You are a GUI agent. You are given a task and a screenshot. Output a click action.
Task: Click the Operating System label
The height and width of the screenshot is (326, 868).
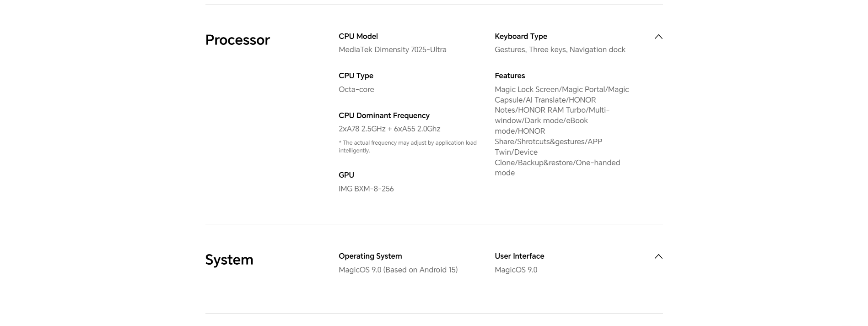370,256
